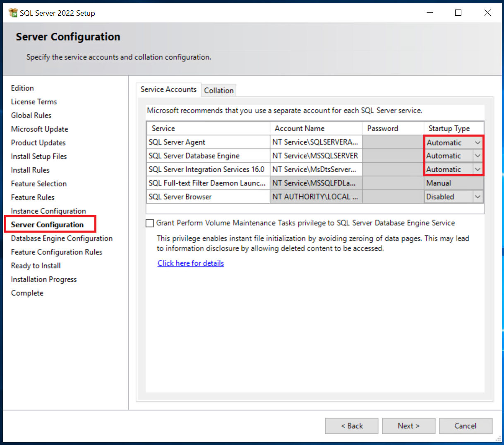
Task: Click the Next button
Action: tap(408, 426)
